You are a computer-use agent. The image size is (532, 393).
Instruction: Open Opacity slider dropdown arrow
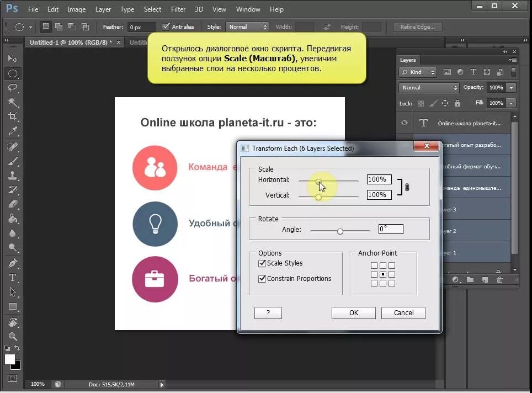click(x=511, y=88)
